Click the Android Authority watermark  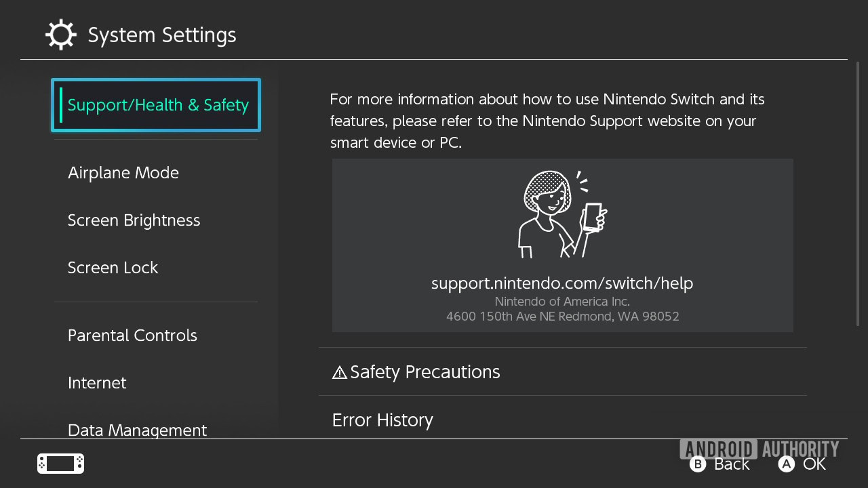click(x=759, y=448)
